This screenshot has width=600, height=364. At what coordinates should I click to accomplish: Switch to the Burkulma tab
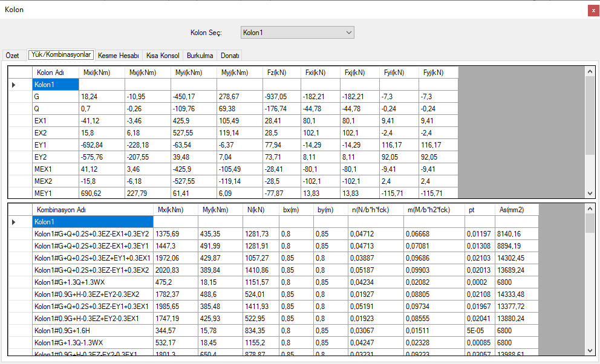pos(200,56)
